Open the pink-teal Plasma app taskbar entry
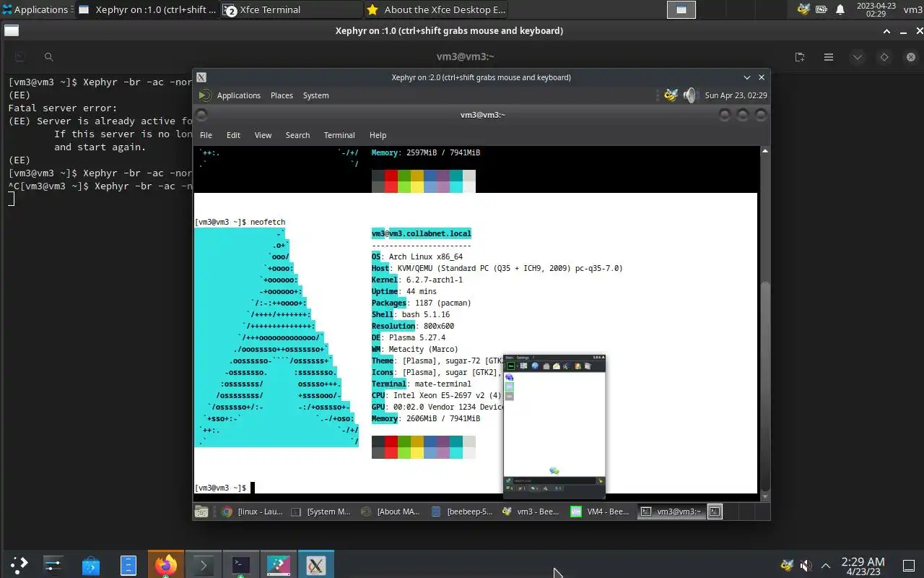 click(x=279, y=564)
